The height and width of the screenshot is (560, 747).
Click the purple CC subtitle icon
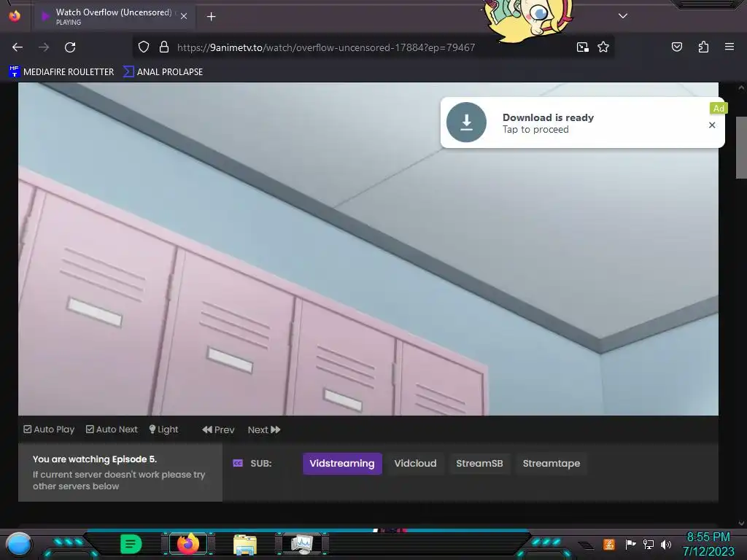238,463
